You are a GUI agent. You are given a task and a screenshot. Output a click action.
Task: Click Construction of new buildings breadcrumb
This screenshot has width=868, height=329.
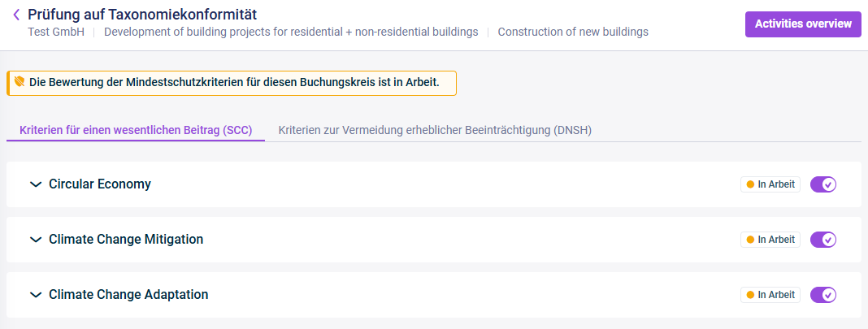click(573, 32)
